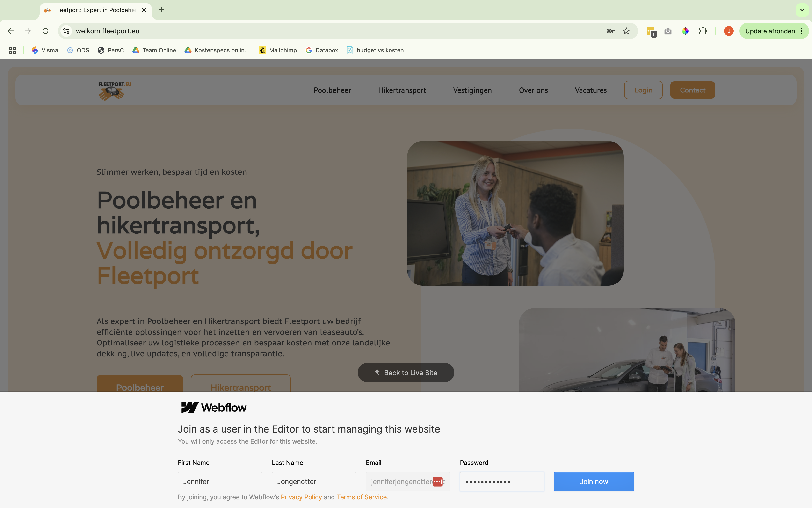This screenshot has height=508, width=812.
Task: Click red password manager icon in Email field
Action: point(438,481)
